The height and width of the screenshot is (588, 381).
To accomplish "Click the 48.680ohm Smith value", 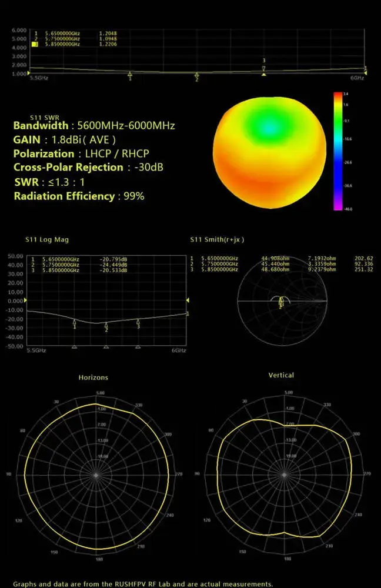I will click(x=275, y=269).
